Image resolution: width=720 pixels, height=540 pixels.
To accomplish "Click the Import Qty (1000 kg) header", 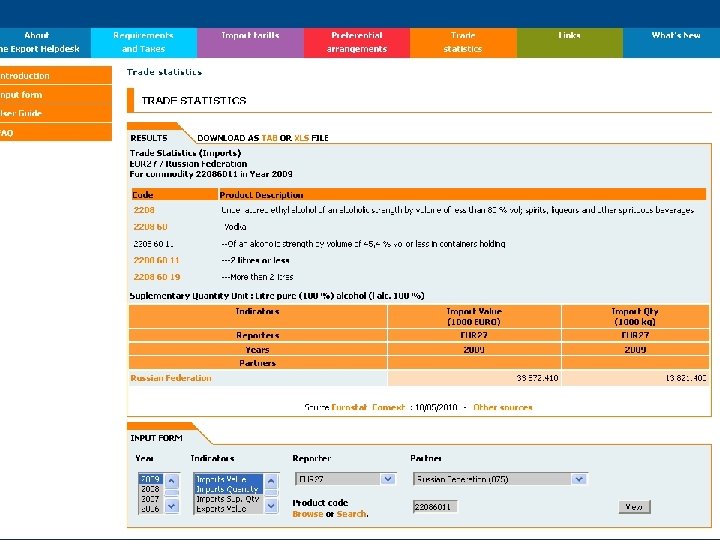I will 636,316.
